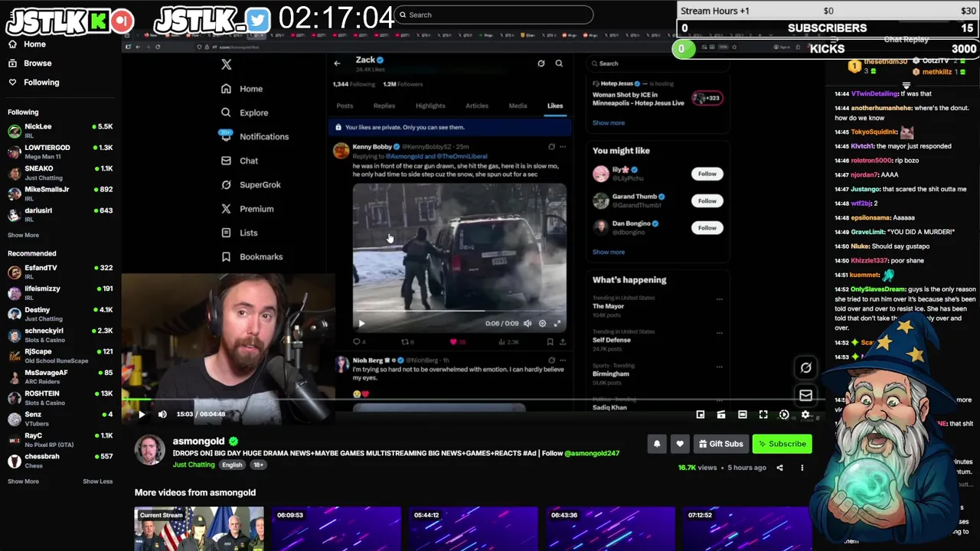Open Notifications in the X sidebar
Viewport: 980px width, 551px height.
pyautogui.click(x=255, y=136)
